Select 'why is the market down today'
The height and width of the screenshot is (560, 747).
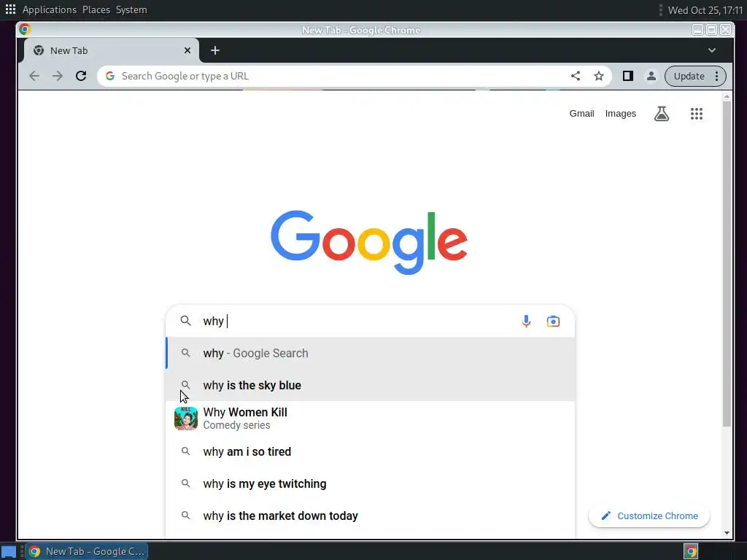coord(370,516)
